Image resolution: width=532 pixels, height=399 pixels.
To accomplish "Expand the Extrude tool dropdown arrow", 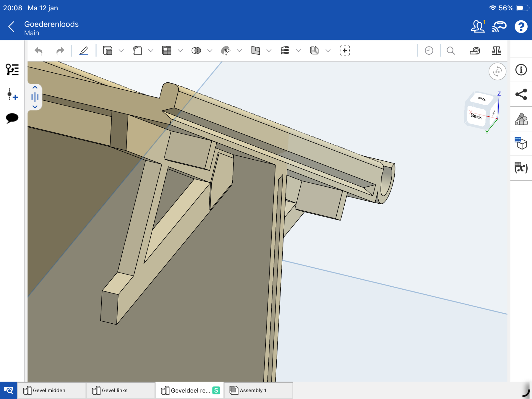I will tap(121, 51).
